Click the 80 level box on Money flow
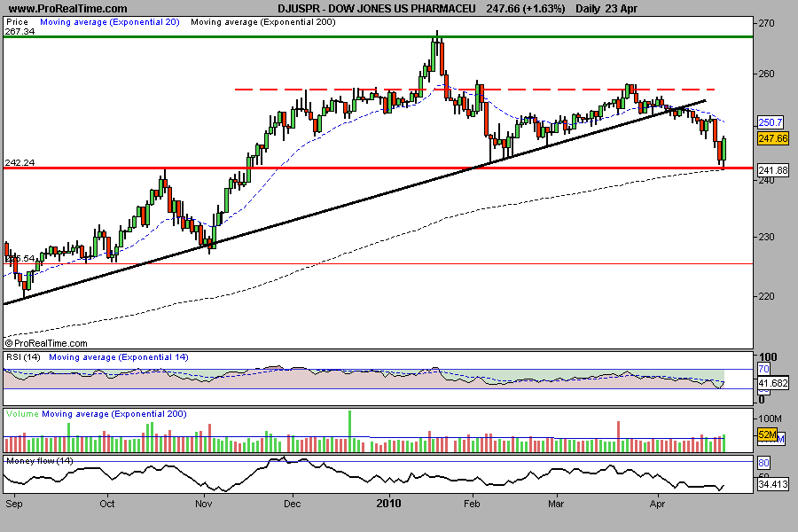The width and height of the screenshot is (798, 532). pos(764,463)
